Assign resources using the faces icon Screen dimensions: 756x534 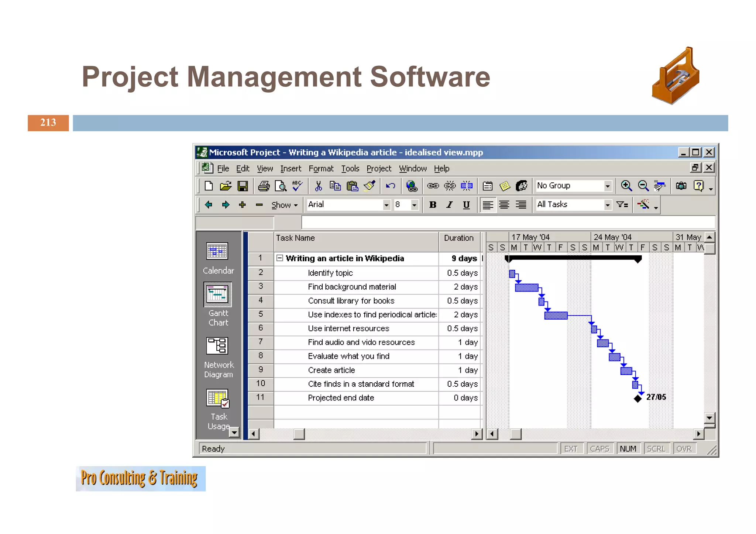pos(522,186)
